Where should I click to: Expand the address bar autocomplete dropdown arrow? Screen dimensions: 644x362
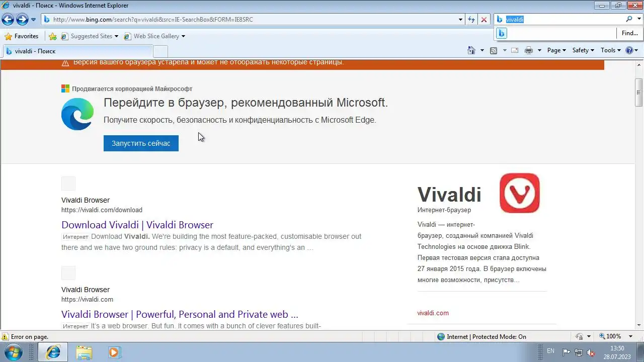pos(460,20)
